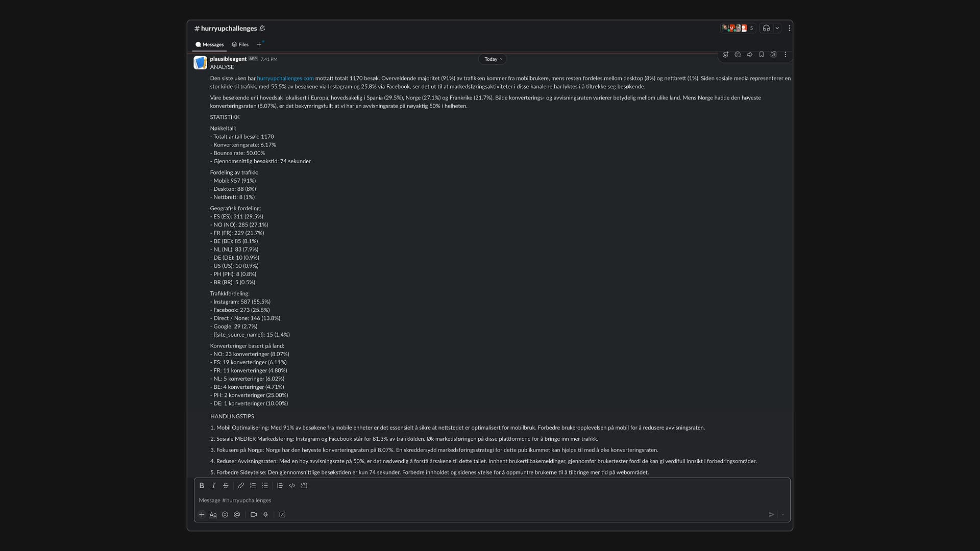Select the Messages tab
Image resolution: width=980 pixels, height=551 pixels.
(210, 44)
